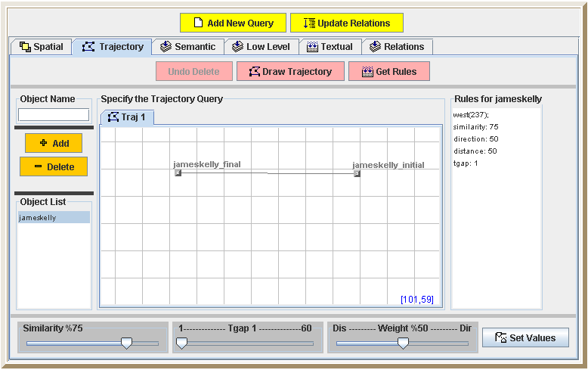Click the Draw Trajectory button
This screenshot has width=588, height=370.
(x=290, y=72)
